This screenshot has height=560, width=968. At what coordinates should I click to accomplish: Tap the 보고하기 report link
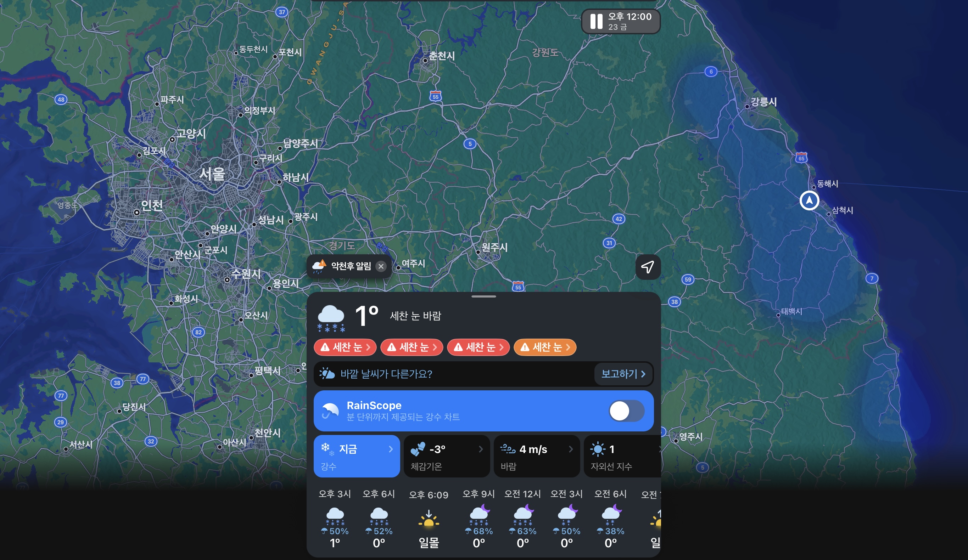(623, 374)
